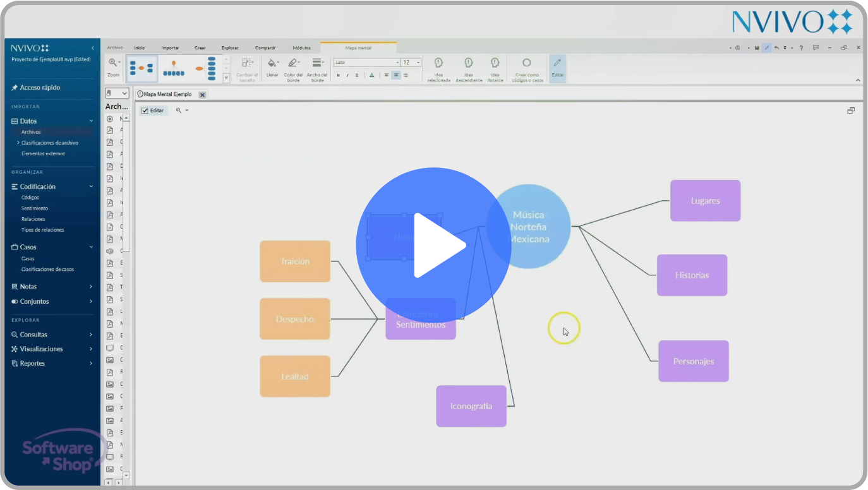Open Sentimiento in the sidebar

coord(35,208)
